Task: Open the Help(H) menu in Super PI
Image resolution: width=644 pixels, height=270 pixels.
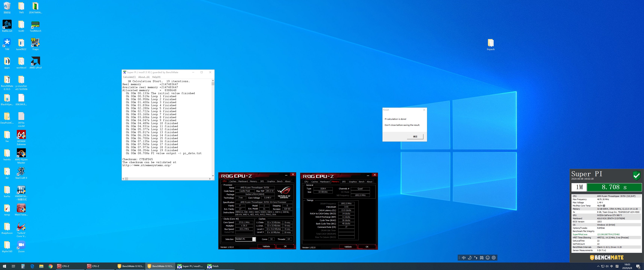Action: 156,77
